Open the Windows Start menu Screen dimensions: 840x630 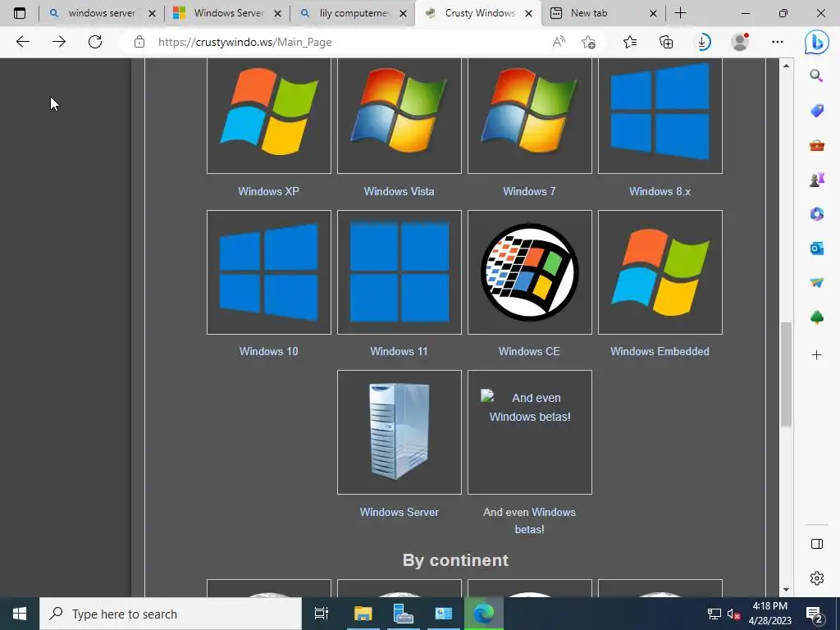[x=20, y=614]
